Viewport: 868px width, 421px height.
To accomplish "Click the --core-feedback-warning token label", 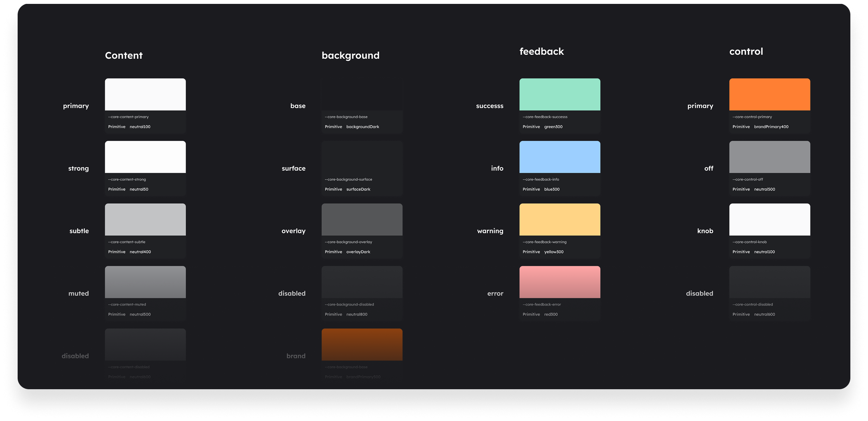I will tap(544, 242).
